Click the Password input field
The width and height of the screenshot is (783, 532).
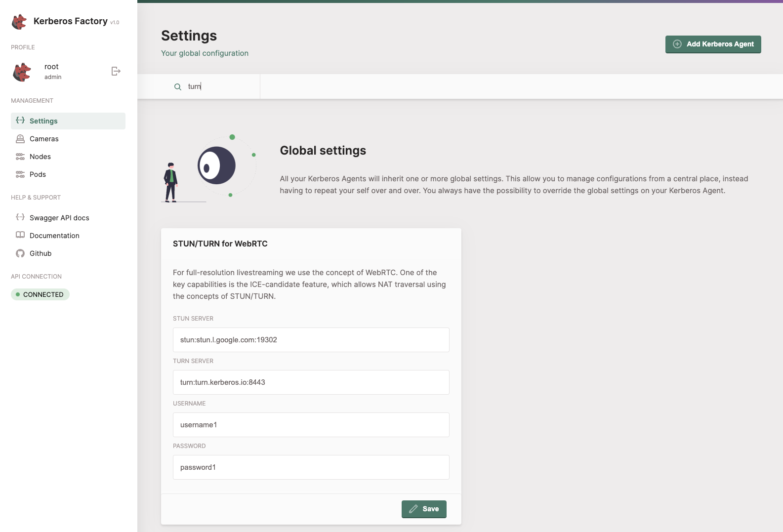pos(311,467)
